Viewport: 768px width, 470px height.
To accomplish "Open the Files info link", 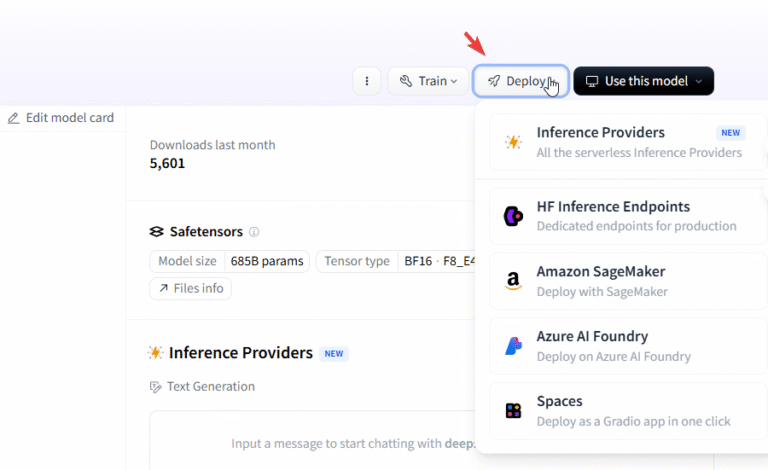I will (190, 289).
